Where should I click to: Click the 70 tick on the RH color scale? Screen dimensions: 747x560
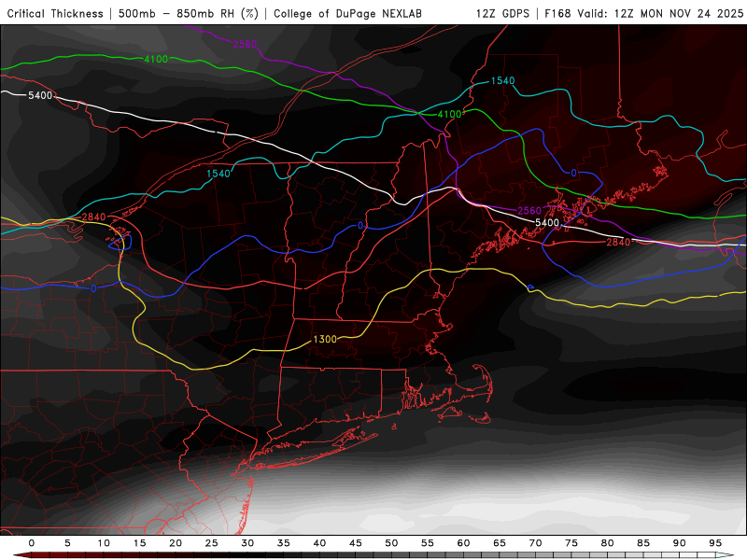(x=535, y=543)
